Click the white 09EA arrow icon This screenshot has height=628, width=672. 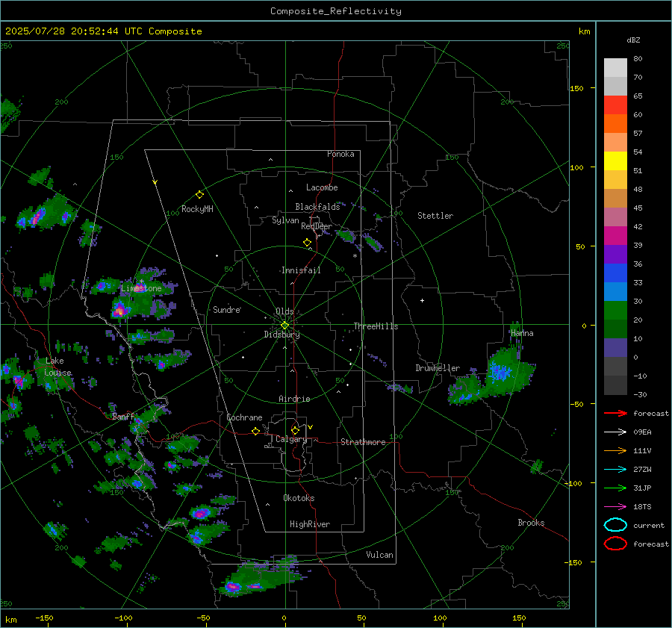[x=615, y=432]
